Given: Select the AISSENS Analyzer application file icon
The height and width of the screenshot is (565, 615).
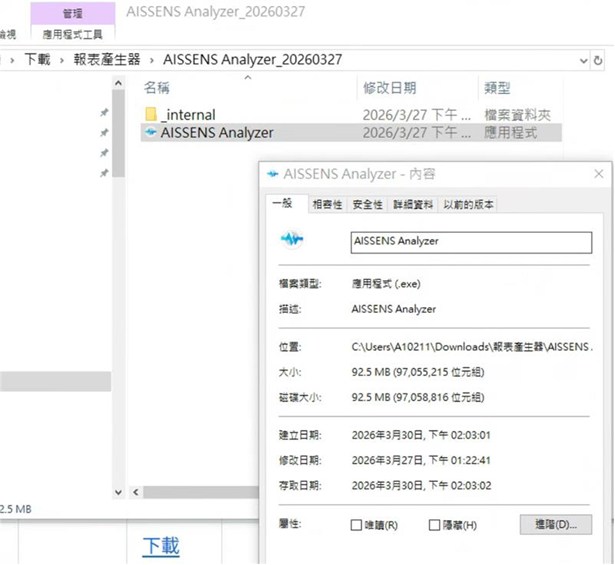Looking at the screenshot, I should click(151, 132).
